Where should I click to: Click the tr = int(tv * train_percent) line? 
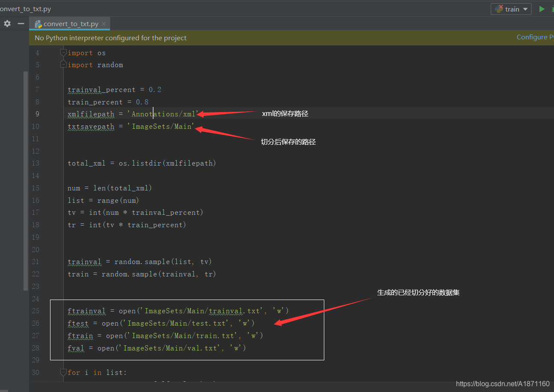coord(127,225)
